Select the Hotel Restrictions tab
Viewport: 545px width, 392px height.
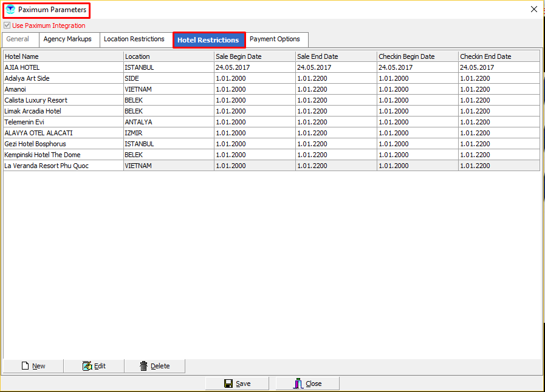[x=208, y=40]
